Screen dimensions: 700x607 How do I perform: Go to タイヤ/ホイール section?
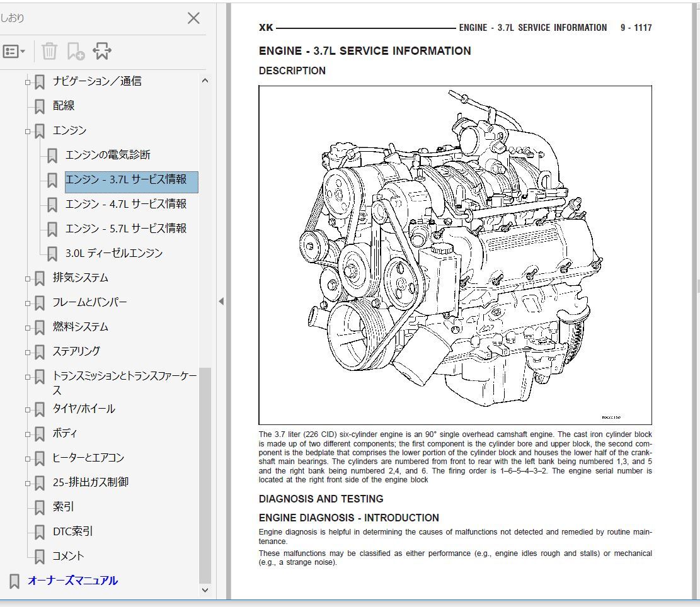(84, 409)
